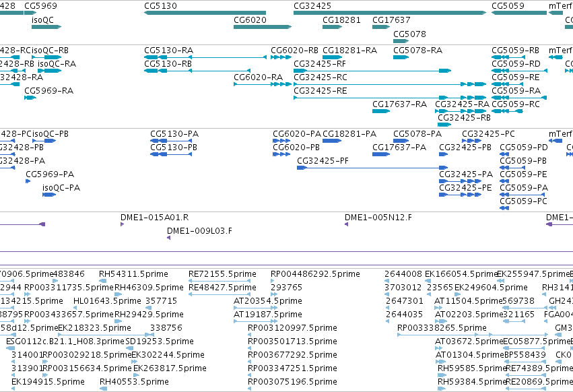Select EST RE72155.5prime

pos(220,281)
